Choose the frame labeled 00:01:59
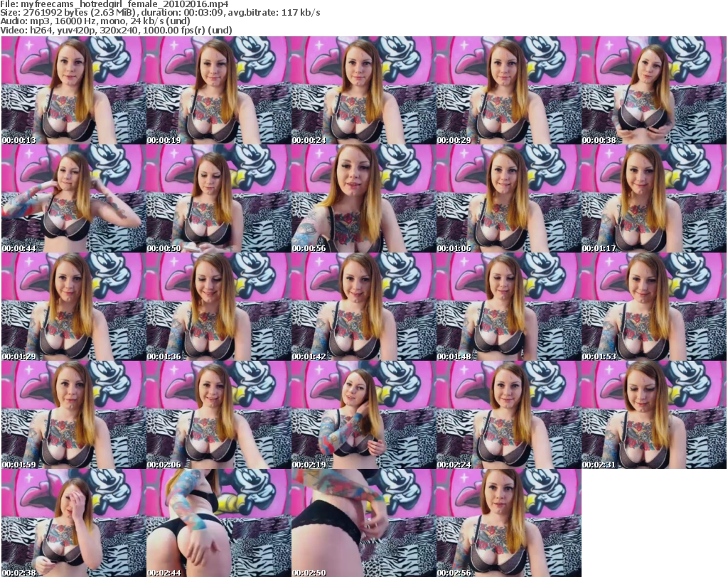The width and height of the screenshot is (728, 577). pos(73,415)
